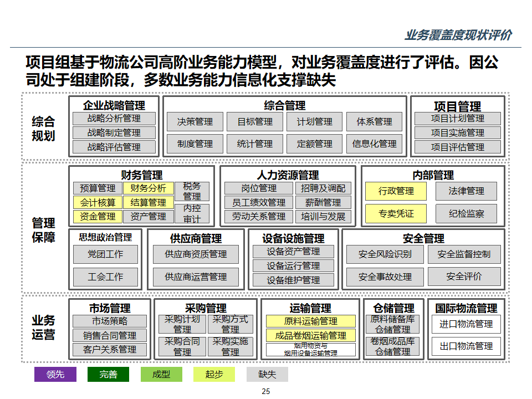Select the 培训与发展 box

(x=323, y=217)
